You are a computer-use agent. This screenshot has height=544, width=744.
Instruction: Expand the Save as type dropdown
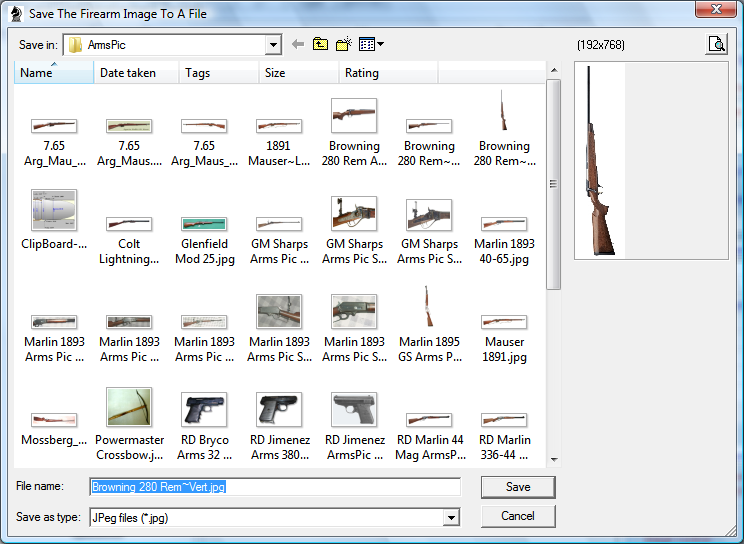tap(452, 517)
